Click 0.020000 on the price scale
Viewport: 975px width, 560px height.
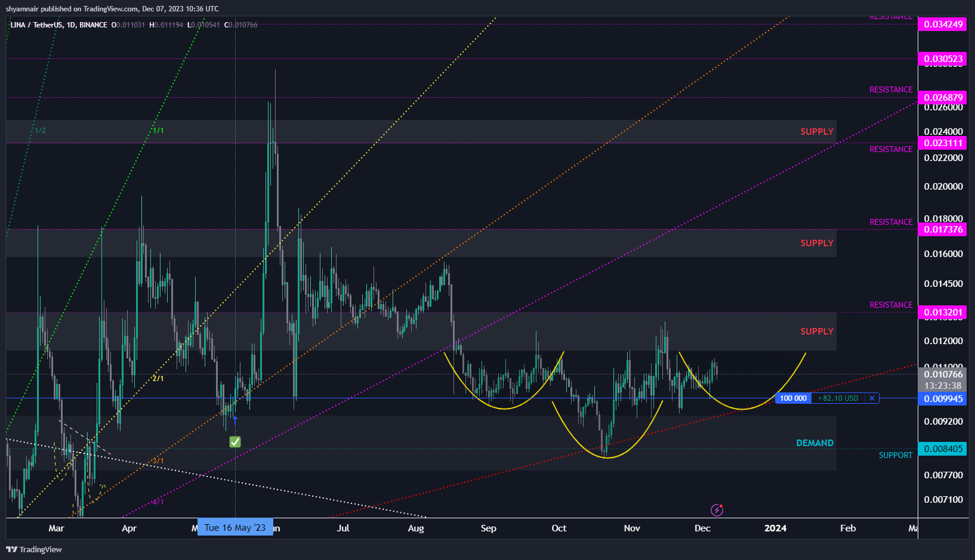943,187
